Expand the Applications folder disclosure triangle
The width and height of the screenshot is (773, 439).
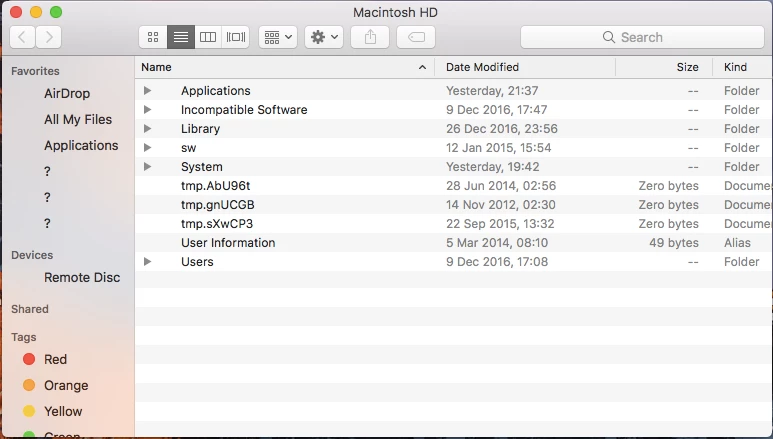(x=147, y=91)
